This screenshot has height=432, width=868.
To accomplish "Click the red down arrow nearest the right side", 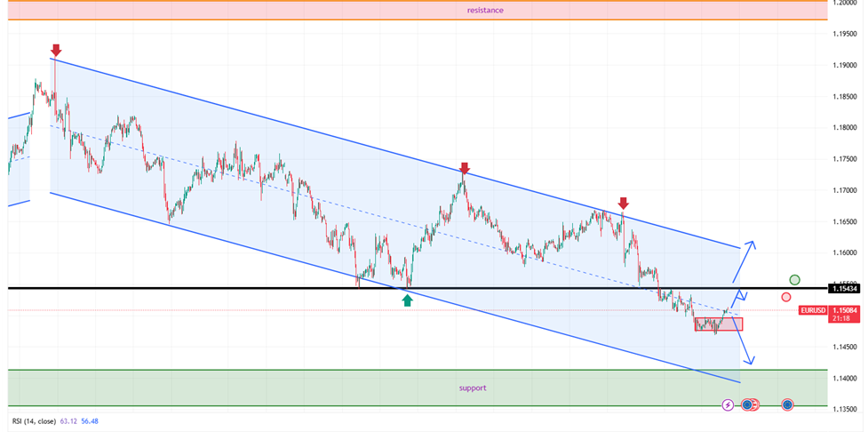I will point(624,203).
